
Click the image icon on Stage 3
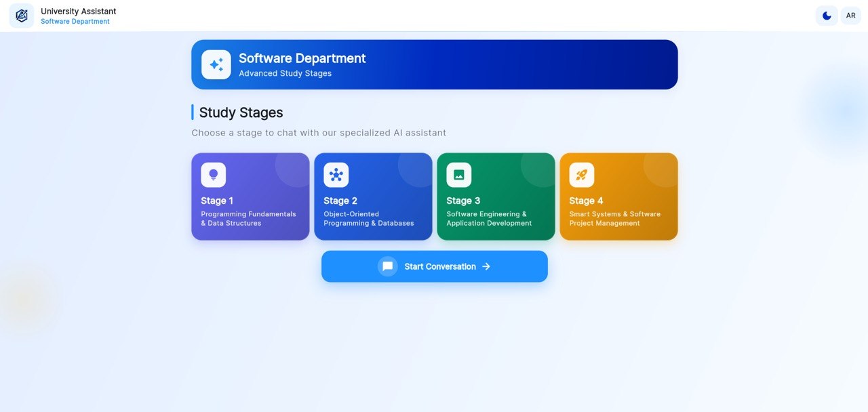point(459,175)
